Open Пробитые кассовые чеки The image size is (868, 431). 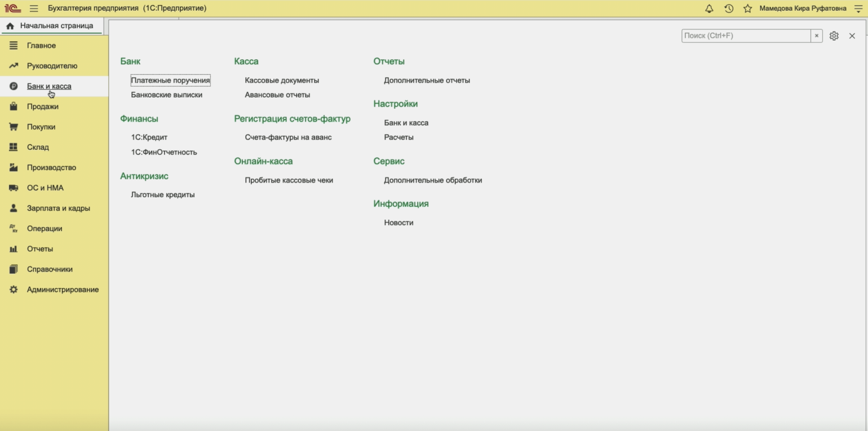[289, 180]
